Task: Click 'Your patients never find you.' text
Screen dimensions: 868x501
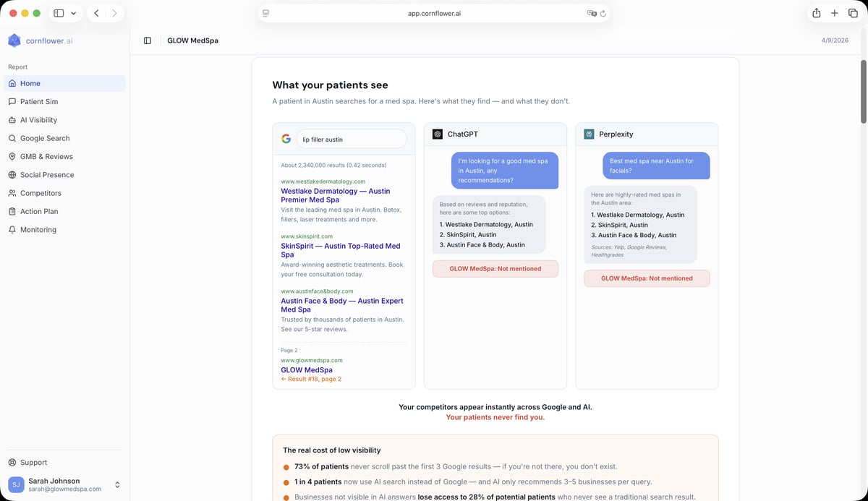Action: pyautogui.click(x=495, y=417)
